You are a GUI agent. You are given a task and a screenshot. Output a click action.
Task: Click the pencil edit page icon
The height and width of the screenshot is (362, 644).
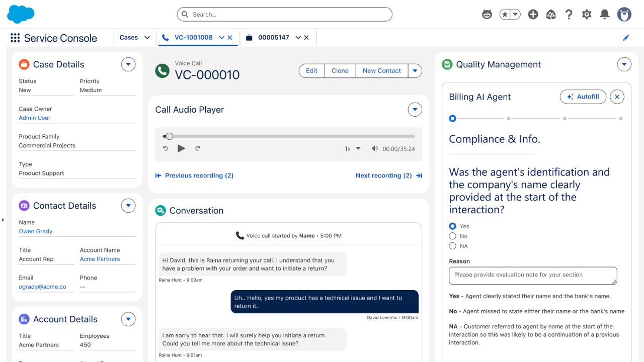pyautogui.click(x=626, y=38)
